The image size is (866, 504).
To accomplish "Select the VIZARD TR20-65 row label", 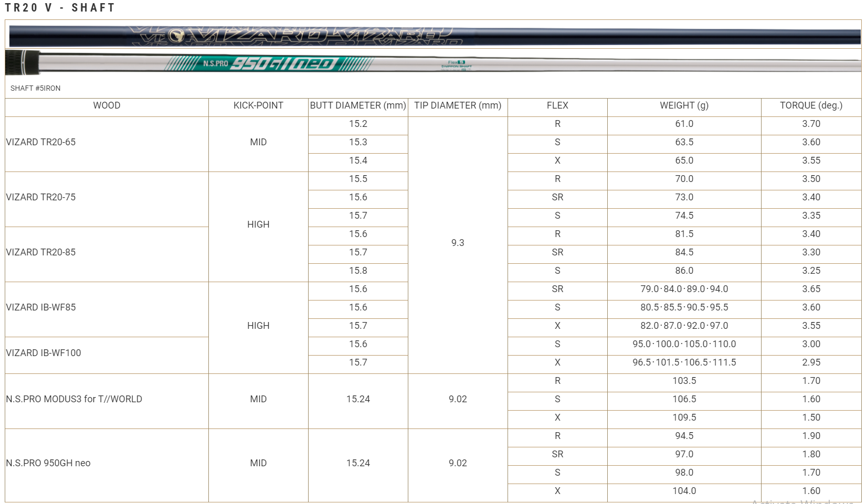I will [41, 142].
